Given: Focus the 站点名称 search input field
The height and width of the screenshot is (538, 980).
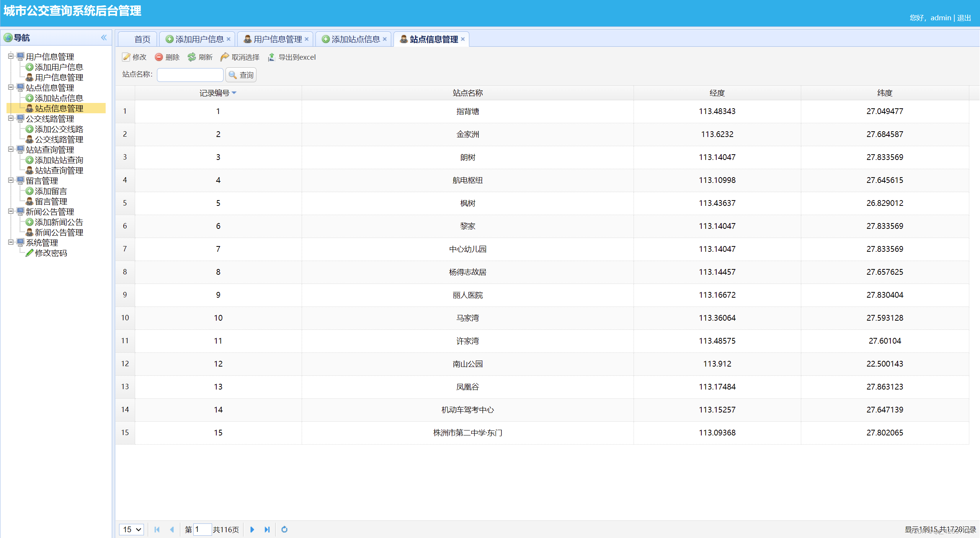Looking at the screenshot, I should [190, 75].
